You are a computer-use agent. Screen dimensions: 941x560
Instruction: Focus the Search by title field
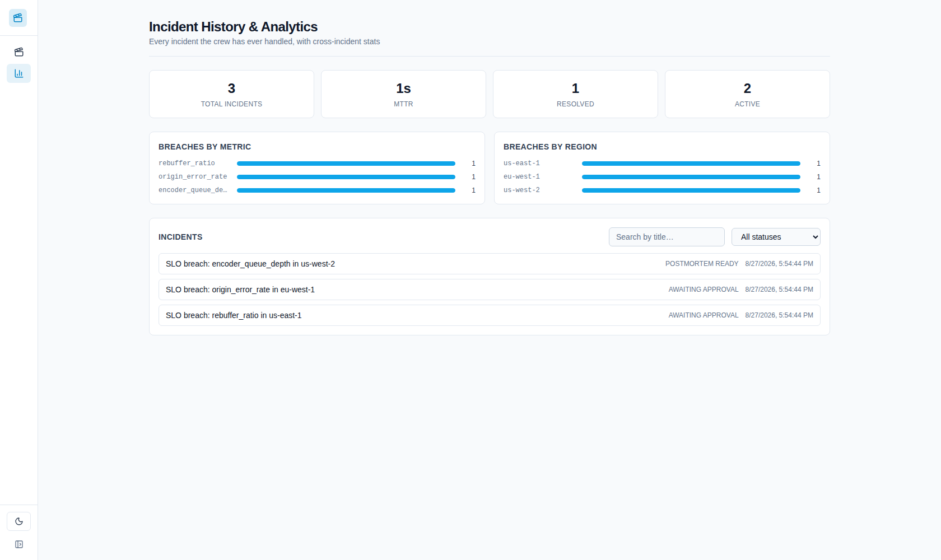pos(667,237)
